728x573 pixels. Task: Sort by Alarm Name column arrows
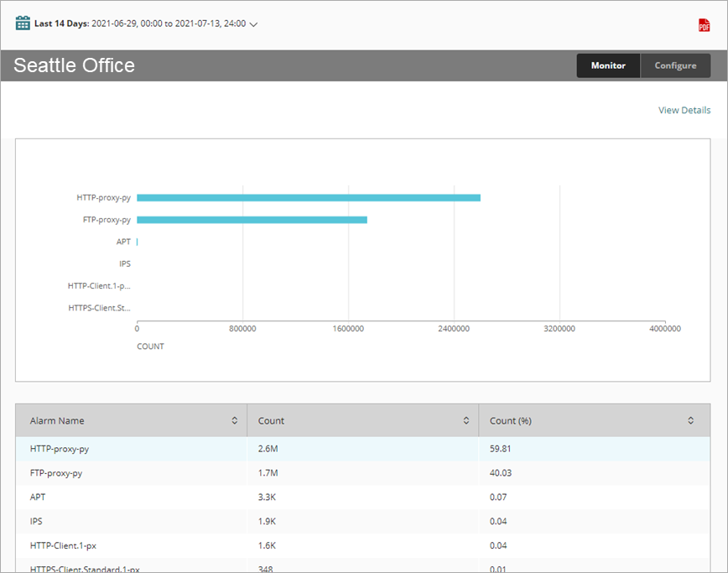tap(234, 420)
